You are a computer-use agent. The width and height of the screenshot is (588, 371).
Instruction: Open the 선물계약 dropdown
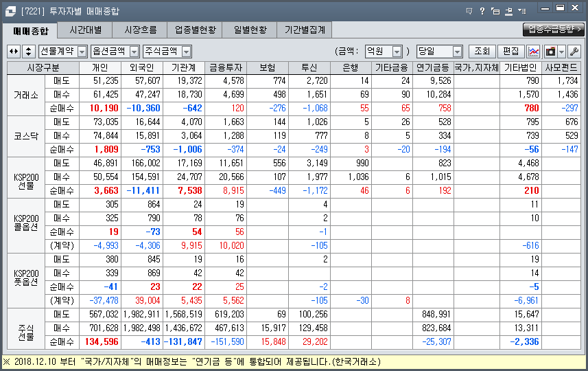pyautogui.click(x=82, y=52)
